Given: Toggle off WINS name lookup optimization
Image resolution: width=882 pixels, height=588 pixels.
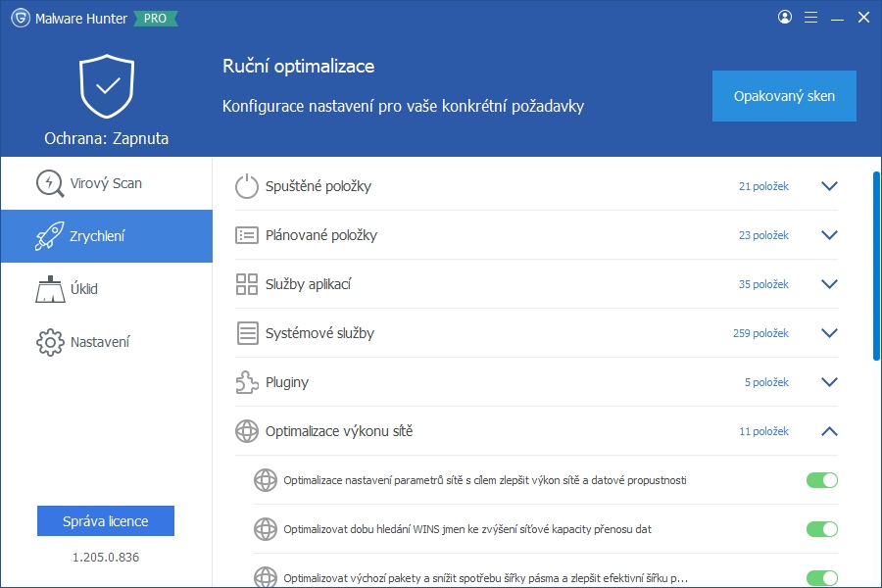Looking at the screenshot, I should 821,529.
